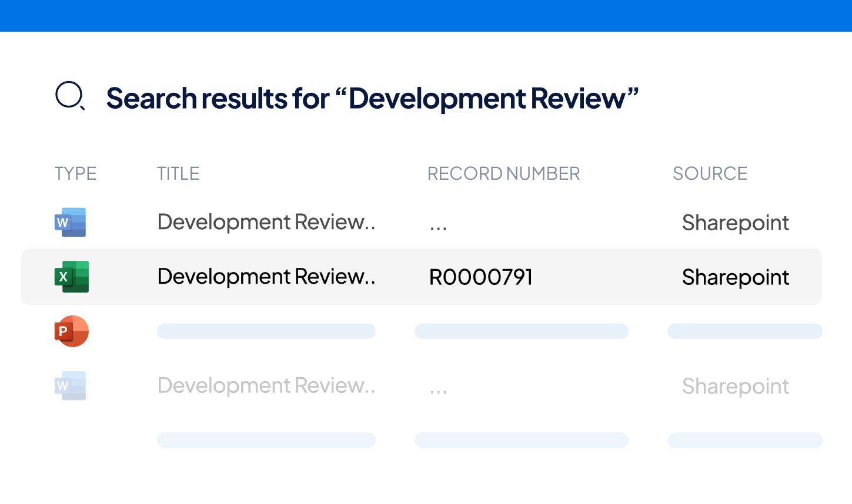This screenshot has width=852, height=504.
Task: Click the faded Sharepoint source text
Action: pos(736,387)
